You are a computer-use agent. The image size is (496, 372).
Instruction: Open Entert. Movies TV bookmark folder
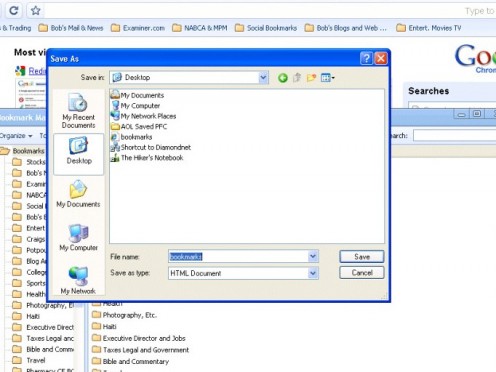click(x=429, y=28)
